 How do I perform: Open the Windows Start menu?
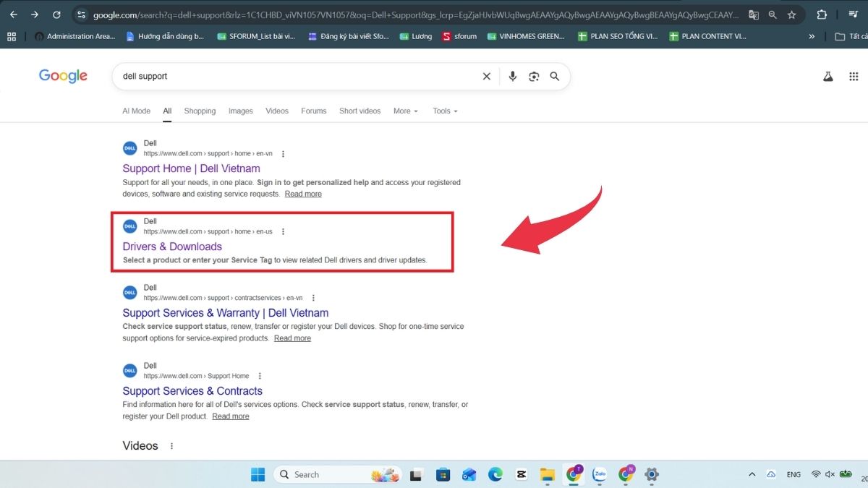click(x=258, y=474)
